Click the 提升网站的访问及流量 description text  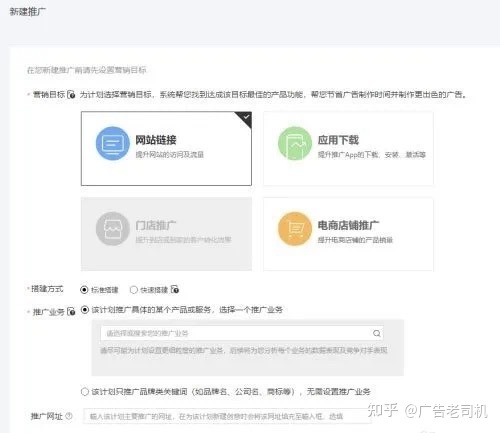click(x=170, y=155)
